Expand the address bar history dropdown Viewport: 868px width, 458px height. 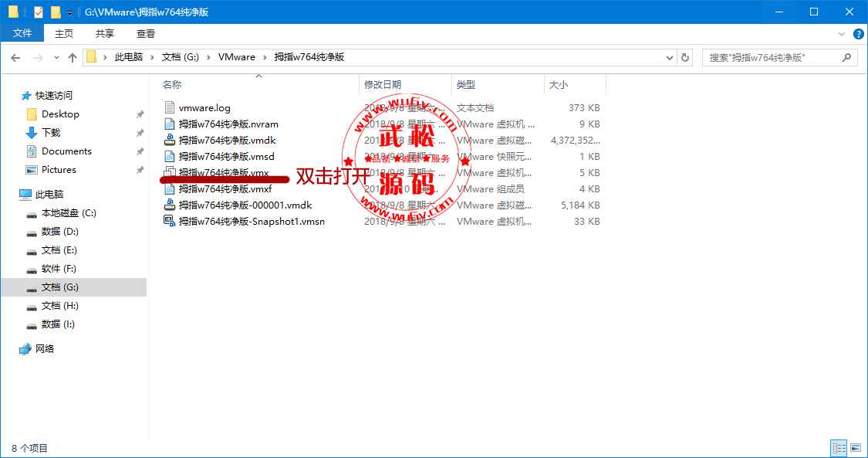point(670,58)
